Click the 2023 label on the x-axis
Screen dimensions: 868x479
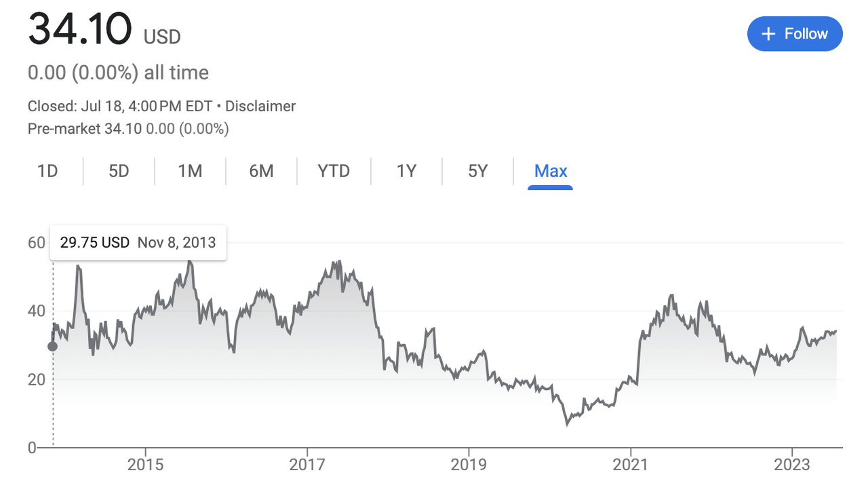click(792, 465)
